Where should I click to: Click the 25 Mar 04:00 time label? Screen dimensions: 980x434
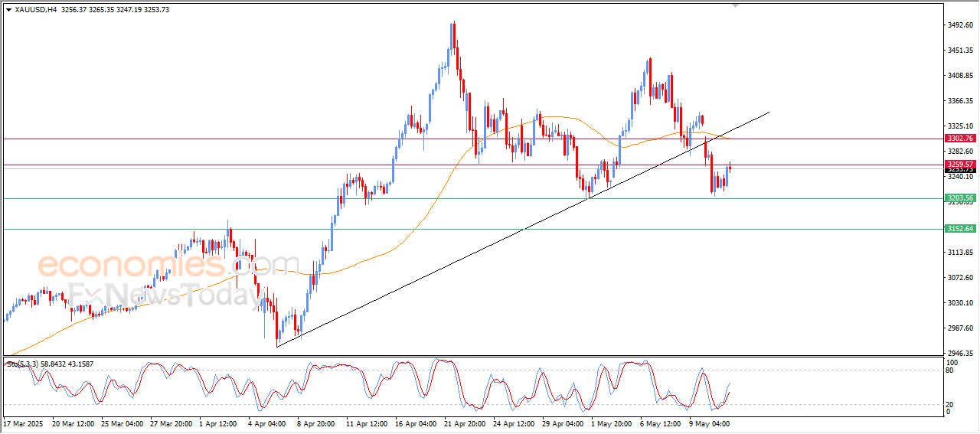(x=122, y=423)
